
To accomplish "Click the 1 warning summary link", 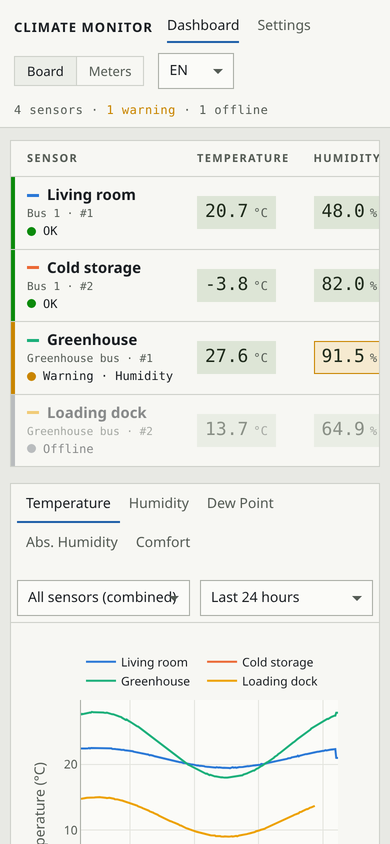I will tap(141, 110).
